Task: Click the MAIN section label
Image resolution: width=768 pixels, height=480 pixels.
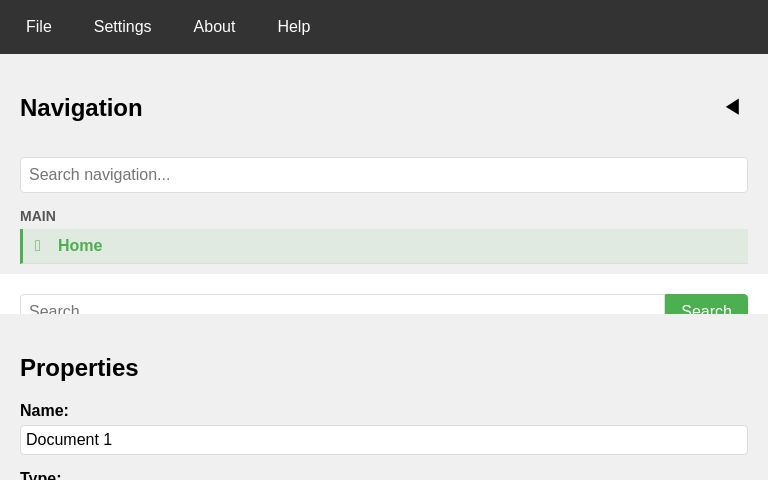Action: tap(38, 216)
